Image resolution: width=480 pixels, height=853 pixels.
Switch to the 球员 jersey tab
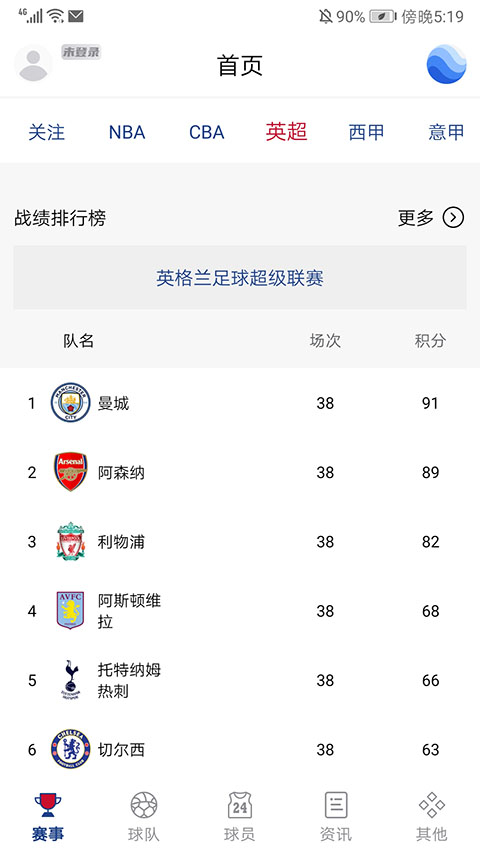pyautogui.click(x=239, y=816)
